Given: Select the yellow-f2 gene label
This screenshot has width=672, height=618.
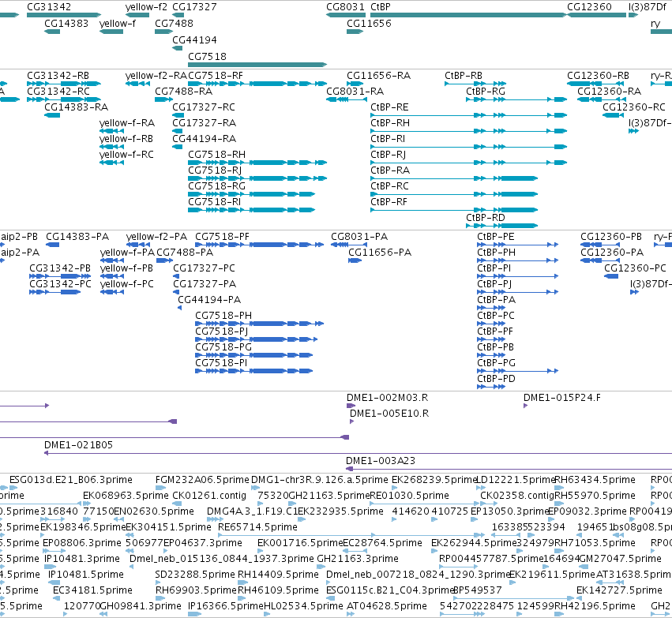Looking at the screenshot, I should (x=146, y=7).
